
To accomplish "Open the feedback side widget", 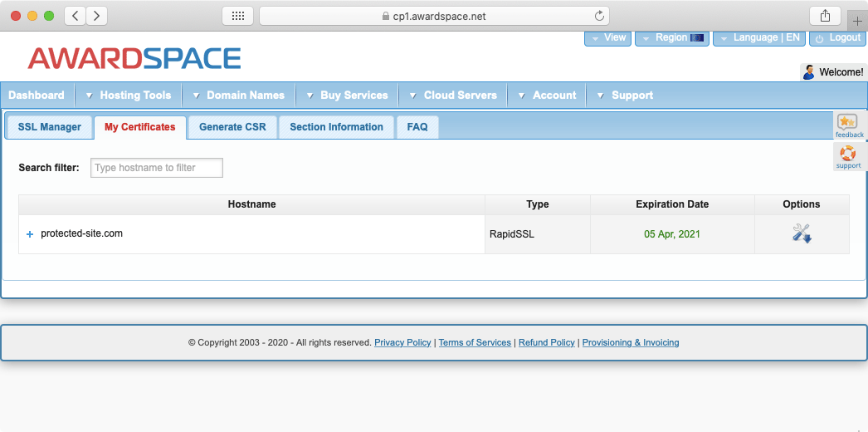I will (x=849, y=125).
